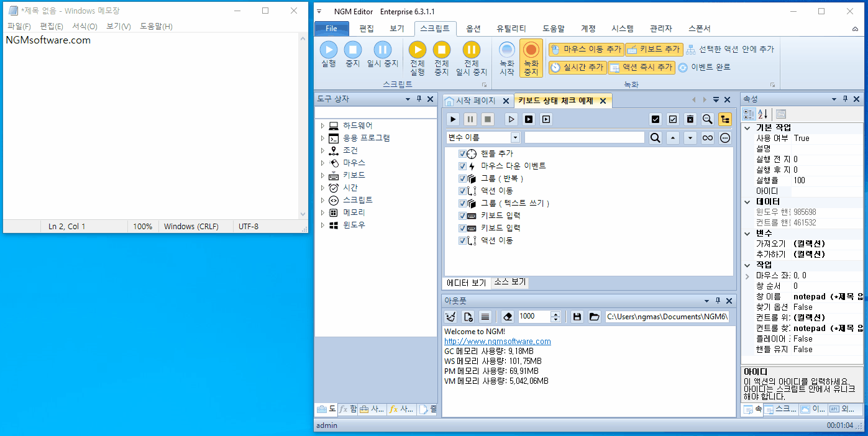Click the output log path field C:\Users\ngmas

(667, 317)
